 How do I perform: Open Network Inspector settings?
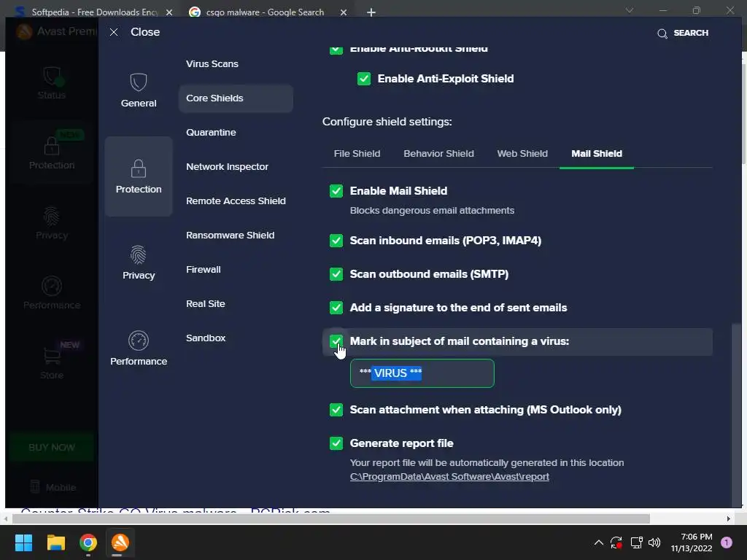point(228,167)
